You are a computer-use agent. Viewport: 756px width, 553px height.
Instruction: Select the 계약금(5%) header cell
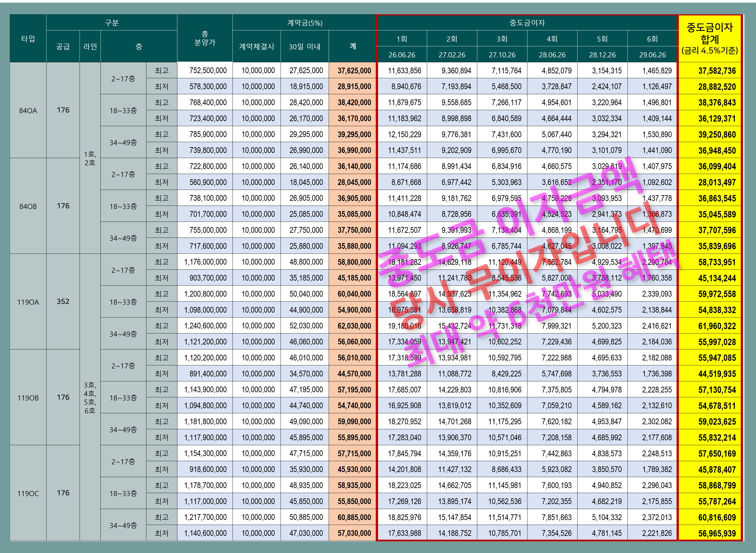point(304,23)
